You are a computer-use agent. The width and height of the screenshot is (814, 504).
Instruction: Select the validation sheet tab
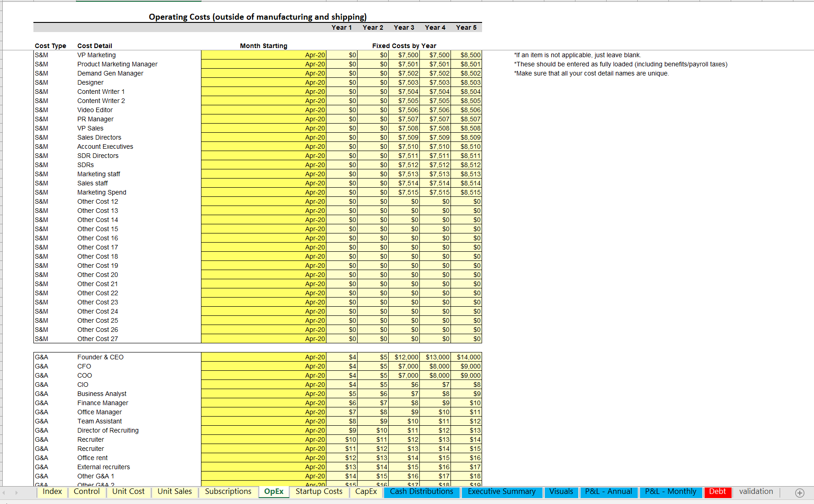tap(755, 492)
